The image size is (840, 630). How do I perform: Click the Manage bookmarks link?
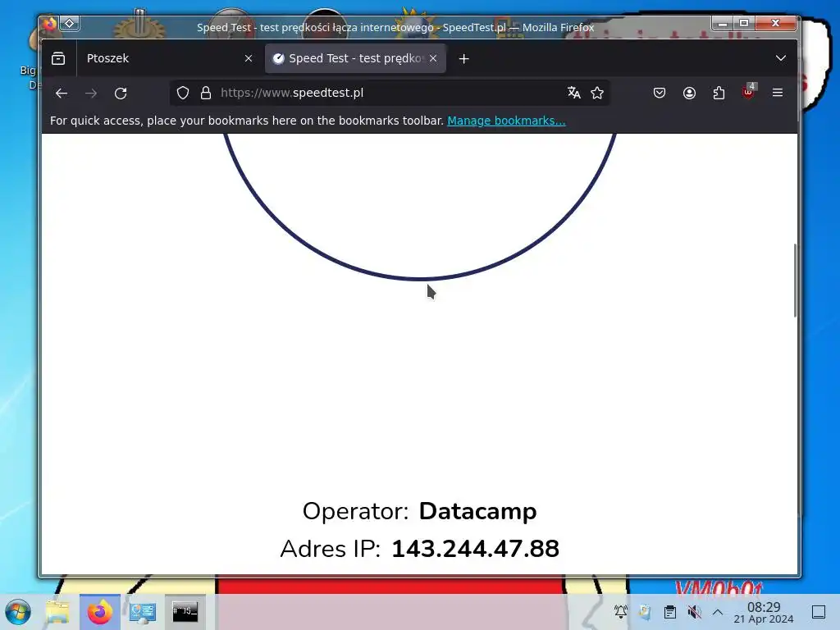click(506, 121)
